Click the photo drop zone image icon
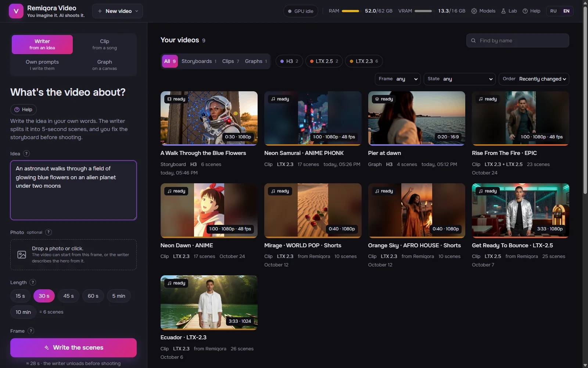The image size is (588, 368). coord(22,255)
